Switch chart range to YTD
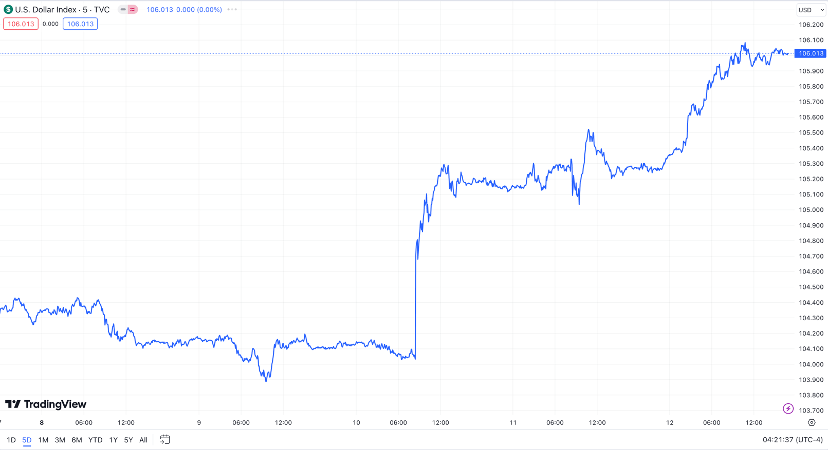The image size is (828, 450). click(95, 439)
